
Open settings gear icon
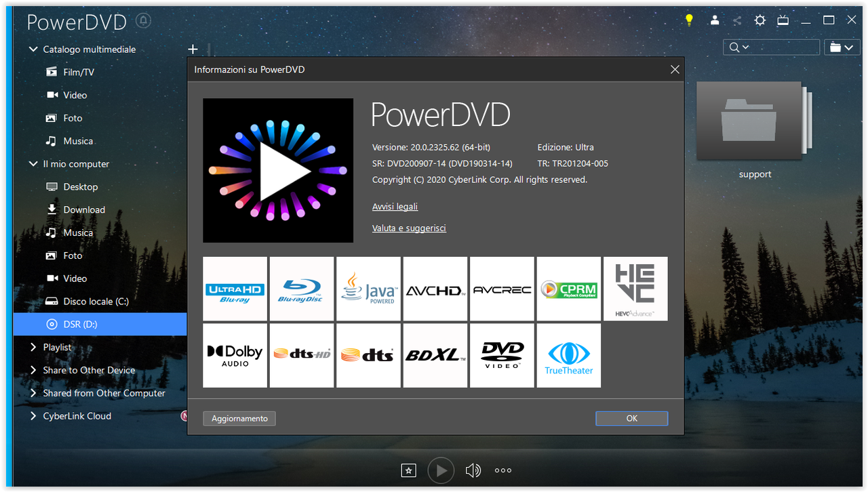760,20
